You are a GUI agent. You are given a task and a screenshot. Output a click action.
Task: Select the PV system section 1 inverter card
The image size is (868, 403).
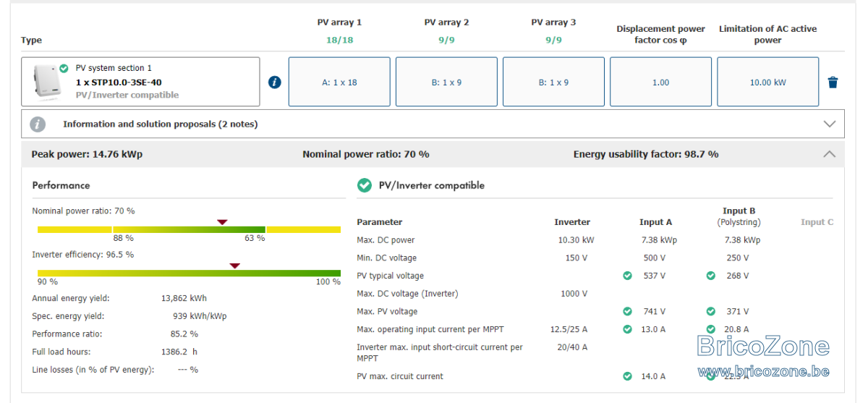(x=140, y=82)
